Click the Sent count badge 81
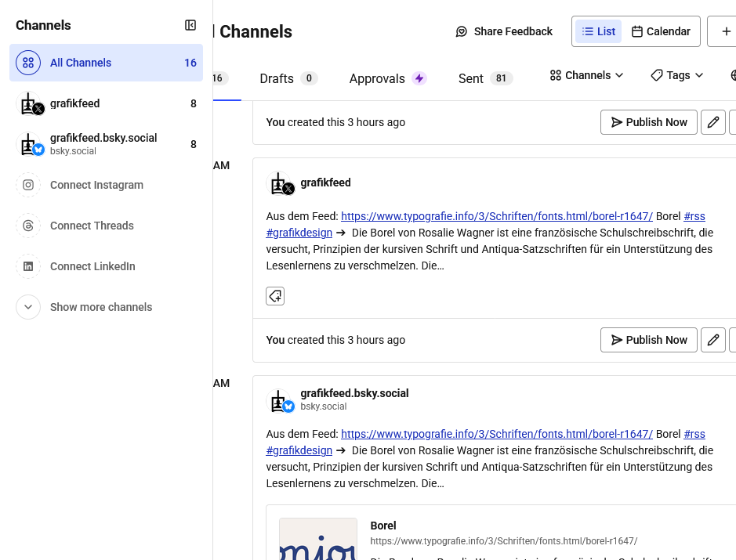This screenshot has width=736, height=560. tap(502, 78)
